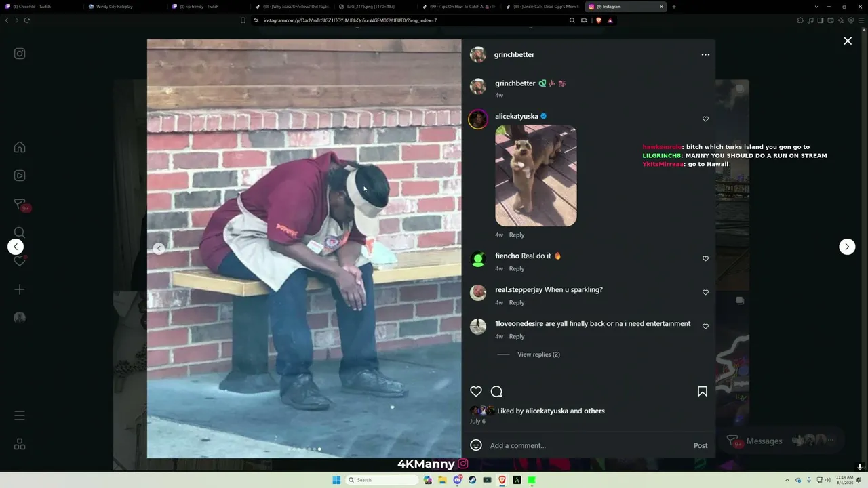Show previous image in the carousel
Screen dimensions: 868x488
[x=158, y=249]
